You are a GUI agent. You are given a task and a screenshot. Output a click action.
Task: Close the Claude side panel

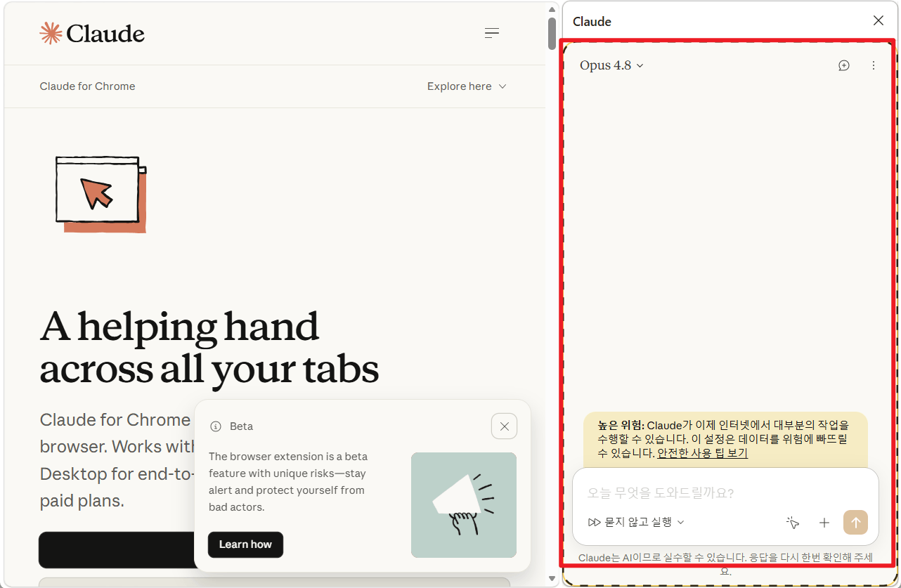click(x=878, y=21)
